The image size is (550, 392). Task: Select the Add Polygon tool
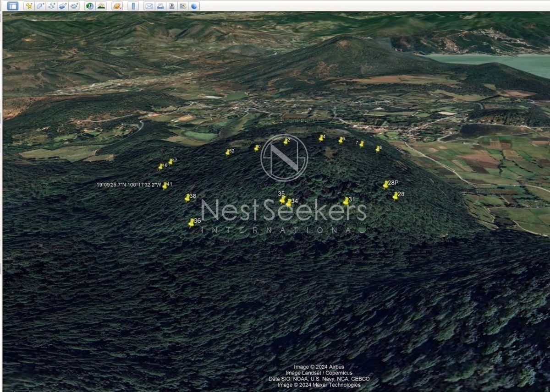[x=40, y=6]
